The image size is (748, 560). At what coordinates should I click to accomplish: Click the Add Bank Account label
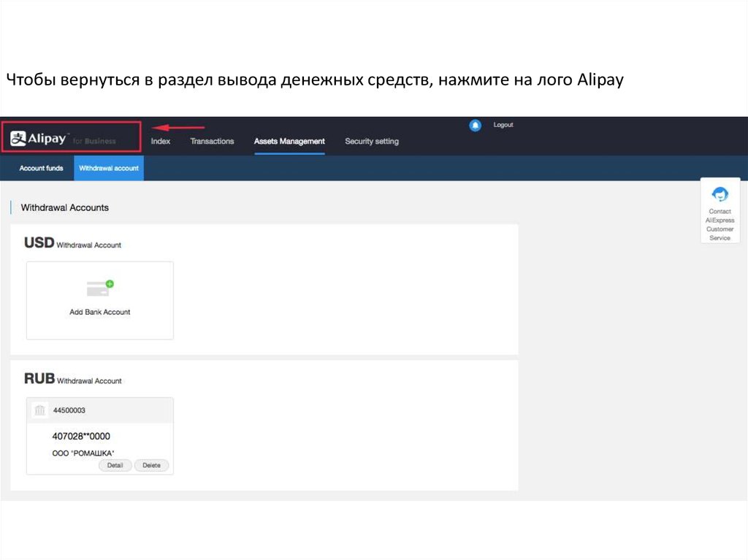point(100,312)
